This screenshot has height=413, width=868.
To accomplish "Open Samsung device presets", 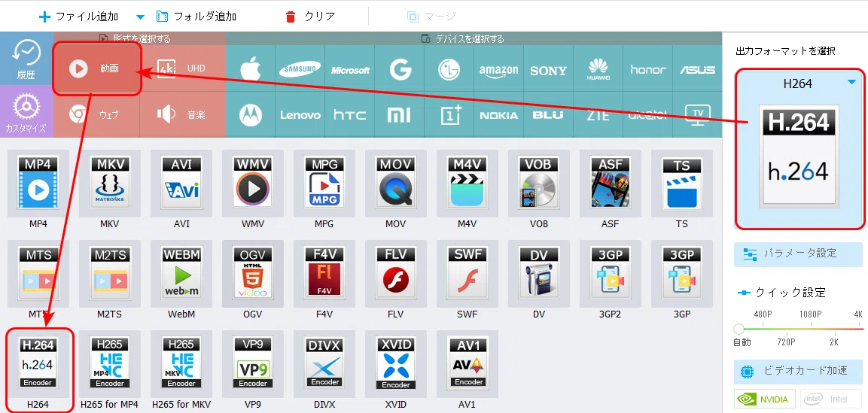I will (300, 69).
